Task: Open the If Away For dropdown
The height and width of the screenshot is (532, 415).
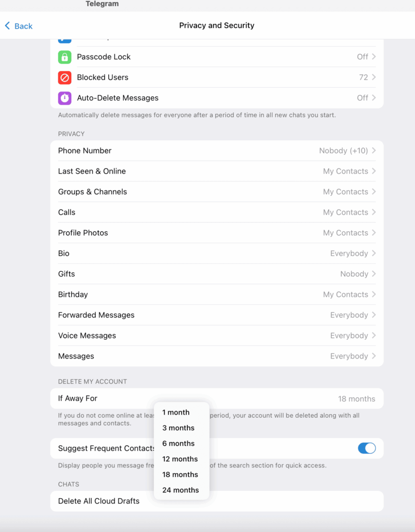Action: pos(356,399)
